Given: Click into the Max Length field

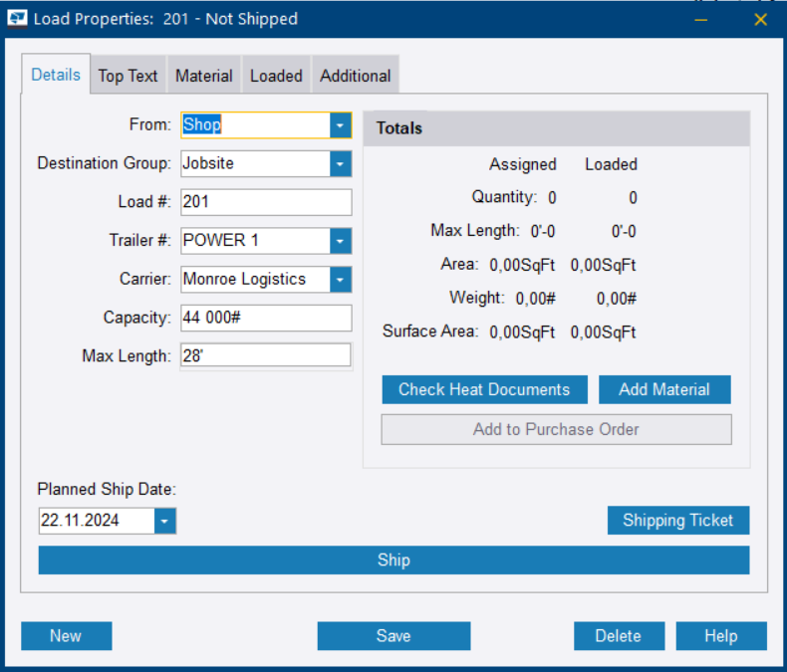Looking at the screenshot, I should tap(265, 356).
